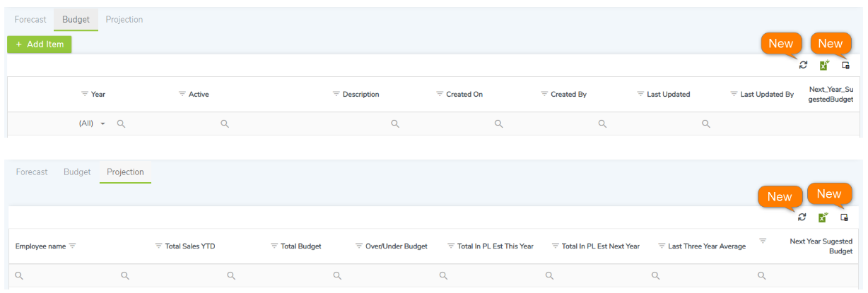Switch to the Forecast tab in the upper panel

[x=30, y=20]
